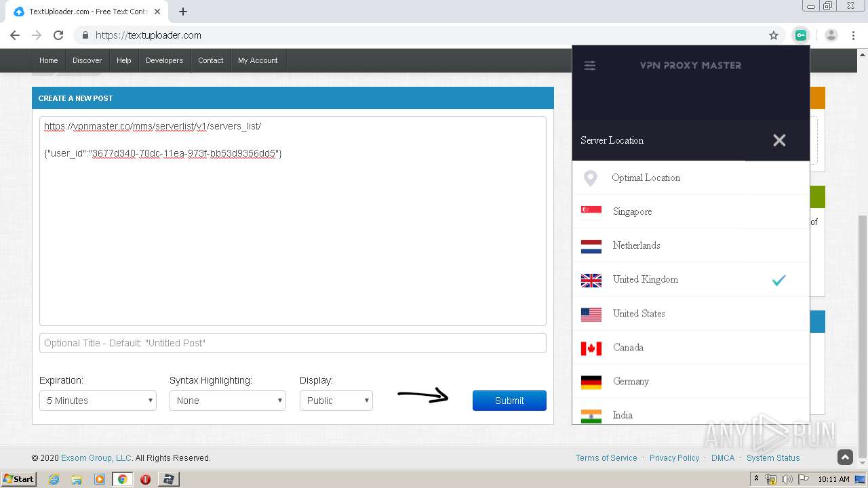868x488 pixels.
Task: Go forward with the forward arrow
Action: (37, 35)
